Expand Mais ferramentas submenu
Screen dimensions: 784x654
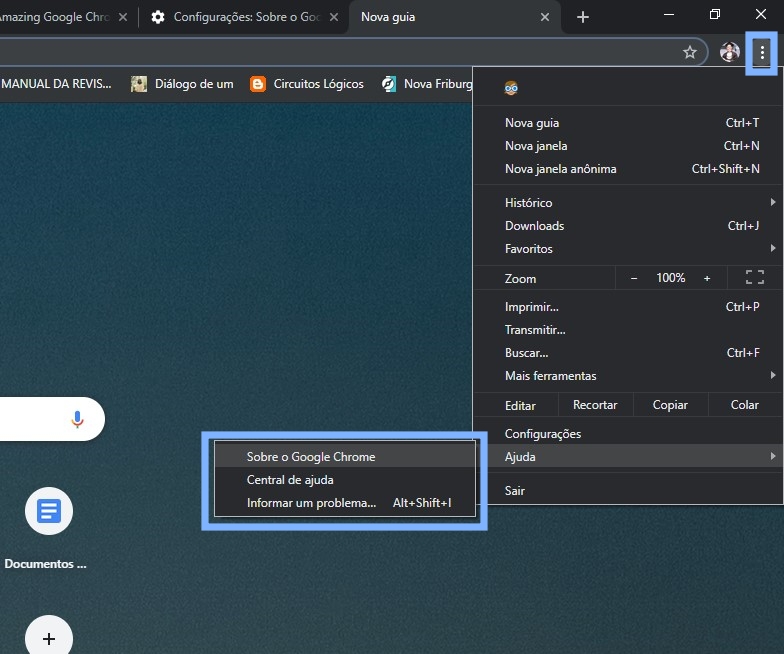(x=628, y=376)
